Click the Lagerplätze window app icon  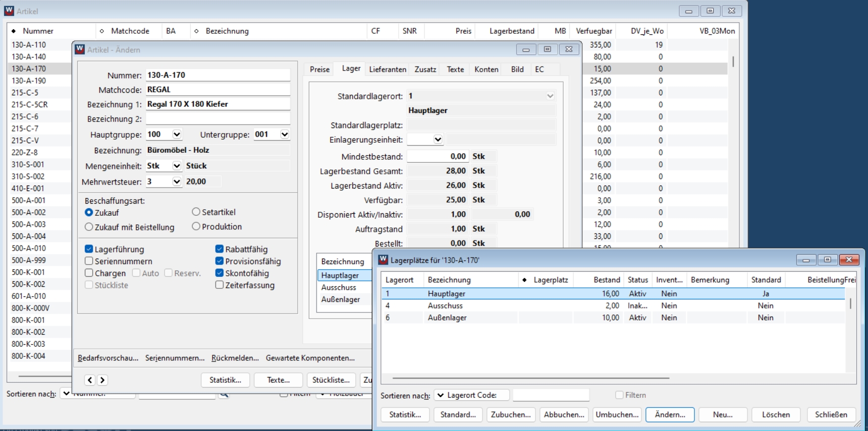[x=383, y=260]
